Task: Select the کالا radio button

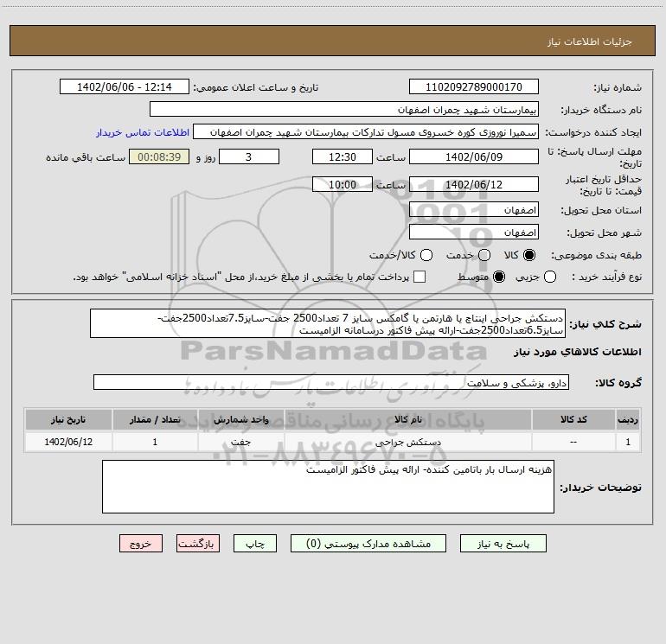Action: 529,255
